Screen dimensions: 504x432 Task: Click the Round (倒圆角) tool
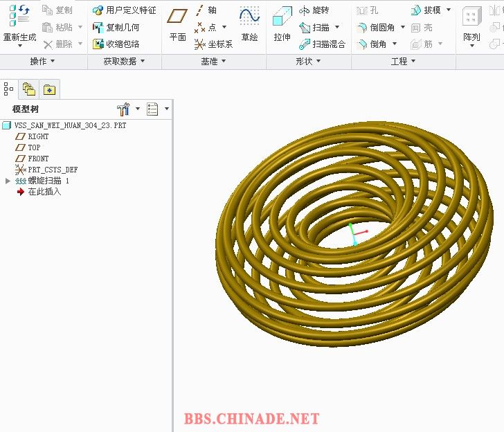coord(375,28)
